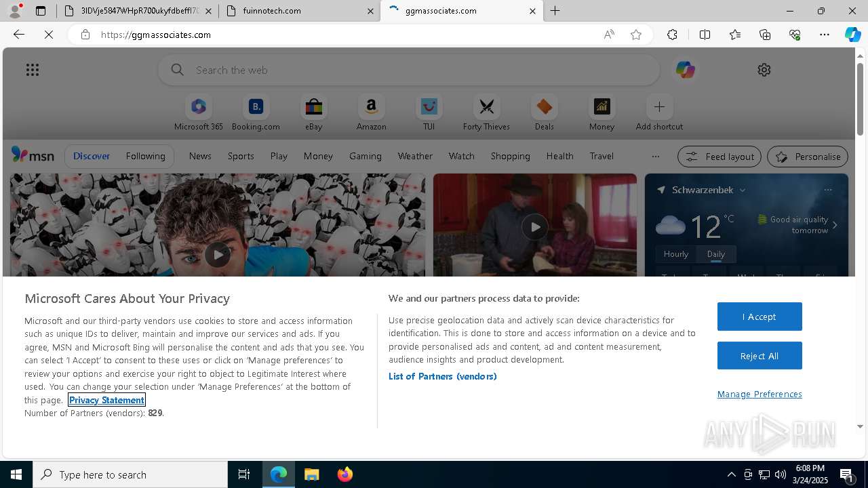Image resolution: width=868 pixels, height=488 pixels.
Task: Open the Booking.com shortcut
Action: coord(256,113)
